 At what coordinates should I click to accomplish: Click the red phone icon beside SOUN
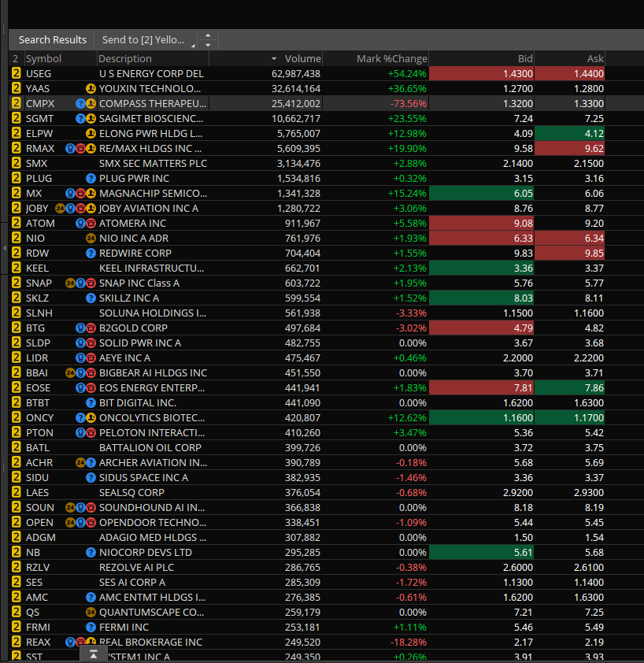[91, 508]
